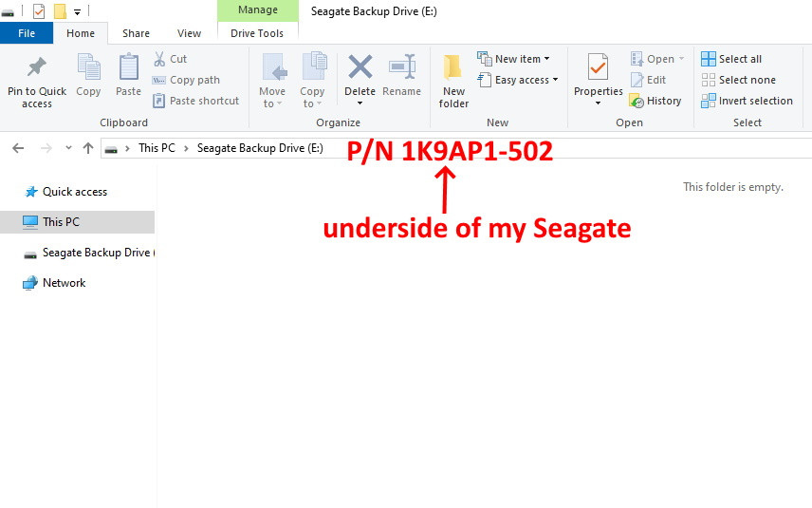This screenshot has width=812, height=508.
Task: Click Open in the Open group
Action: coord(653,59)
